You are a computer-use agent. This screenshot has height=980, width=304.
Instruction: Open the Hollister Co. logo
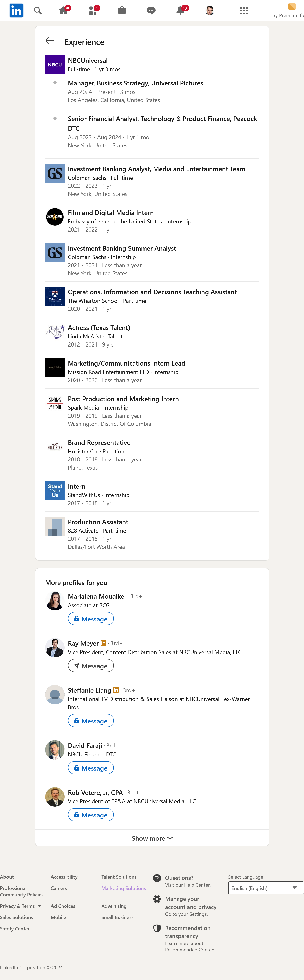(55, 447)
